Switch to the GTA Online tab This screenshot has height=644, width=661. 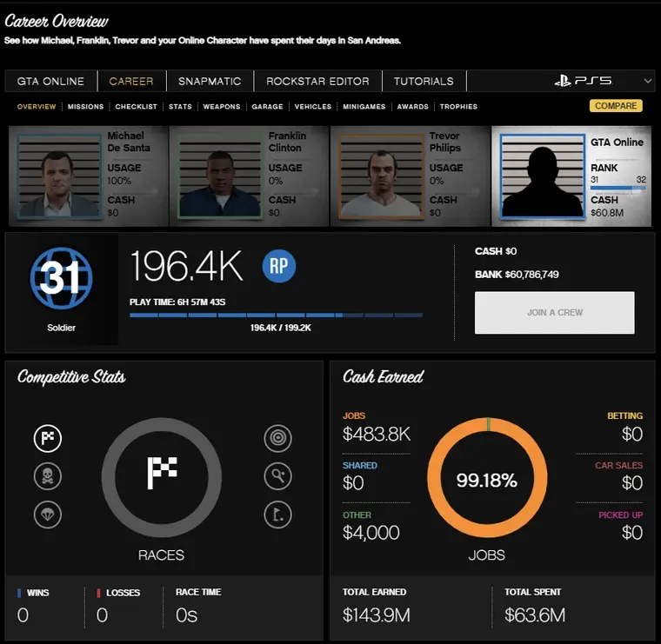50,81
